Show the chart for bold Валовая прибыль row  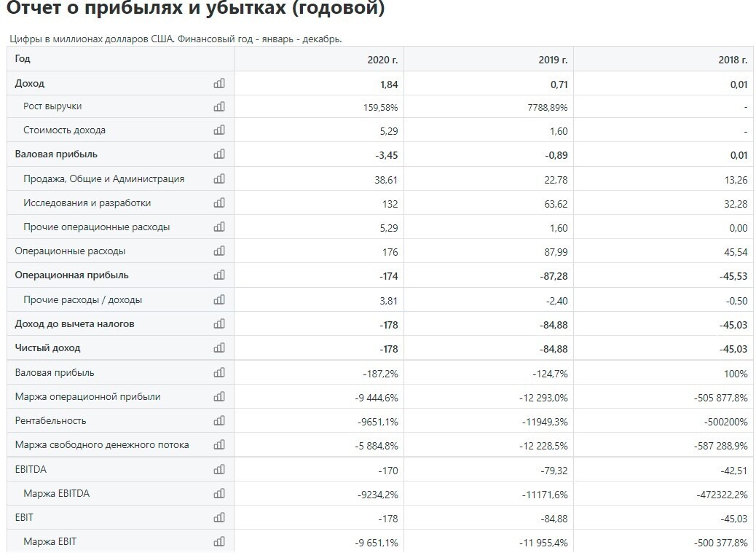coord(219,154)
